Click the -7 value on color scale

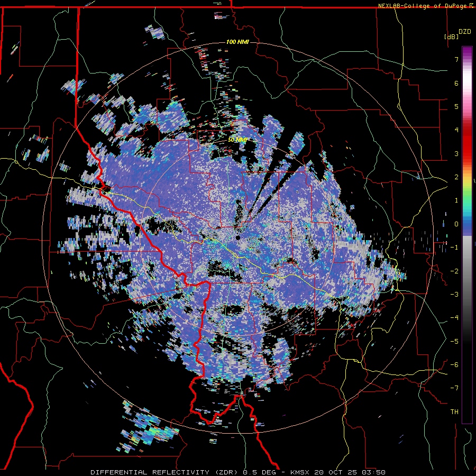454,388
